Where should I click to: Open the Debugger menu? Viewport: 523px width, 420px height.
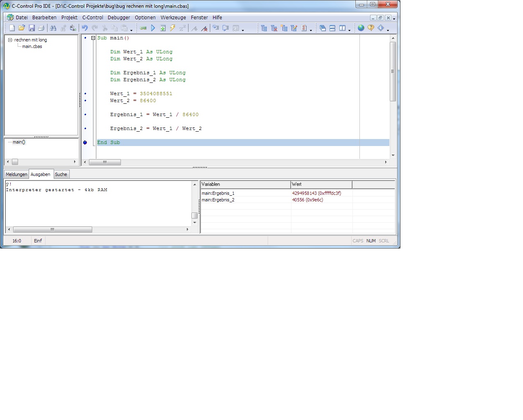pyautogui.click(x=118, y=18)
